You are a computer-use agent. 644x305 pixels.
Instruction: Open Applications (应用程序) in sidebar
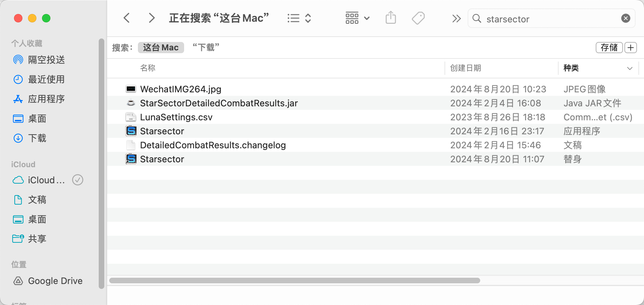pyautogui.click(x=46, y=99)
